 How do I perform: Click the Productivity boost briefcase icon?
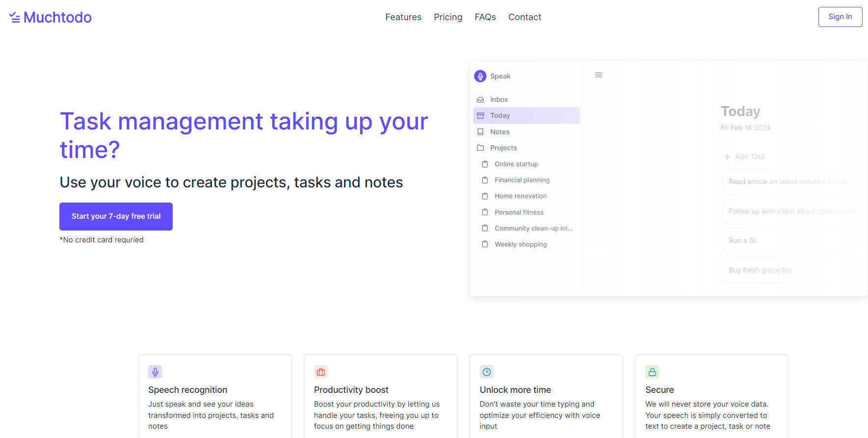point(320,372)
